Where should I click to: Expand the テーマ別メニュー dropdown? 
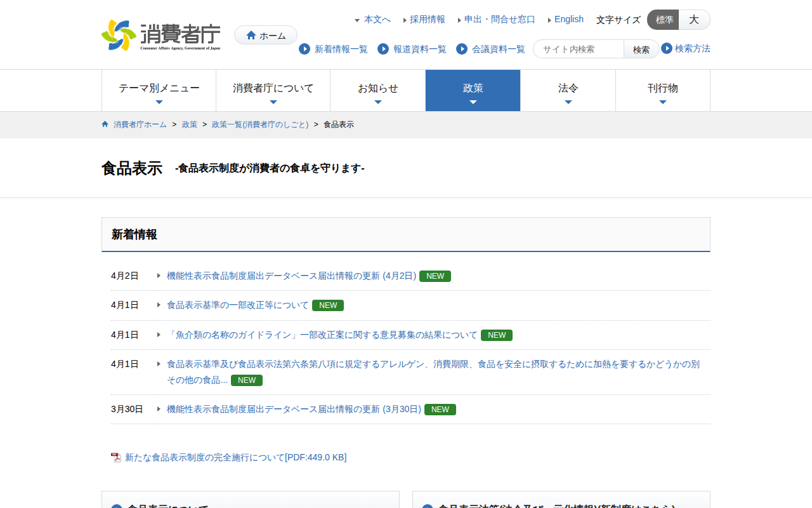pyautogui.click(x=159, y=91)
